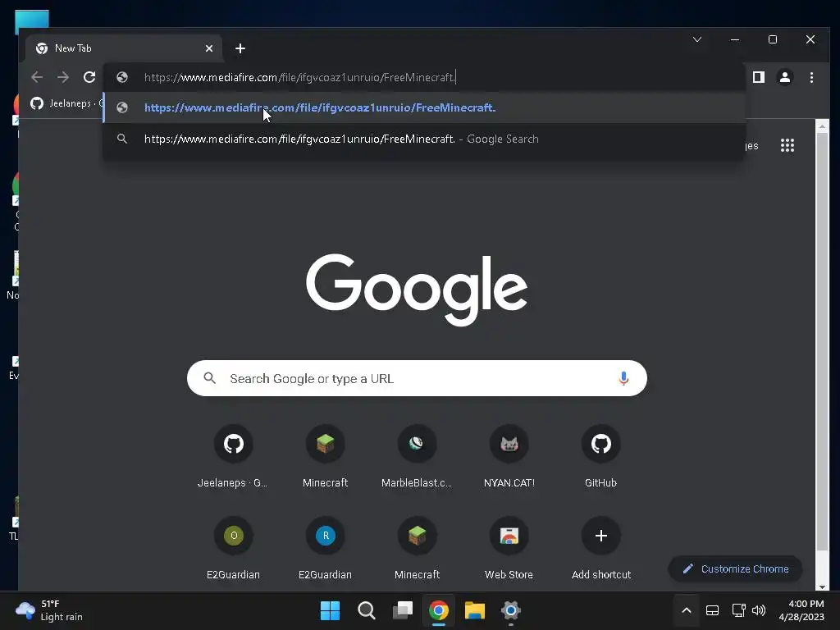Go forward using the forward arrow
Viewport: 840px width, 630px height.
coord(63,77)
